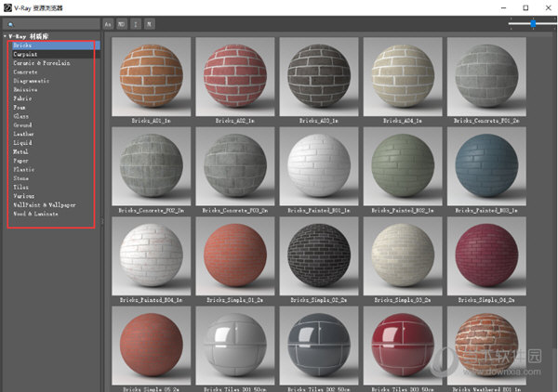
Task: Choose the Bricks_Concrete_P02_2m material
Action: [150, 166]
